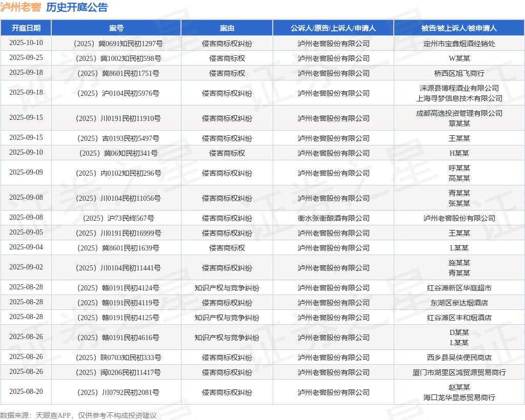Click the 数据来源 天眼查APP footer note

click(x=78, y=415)
